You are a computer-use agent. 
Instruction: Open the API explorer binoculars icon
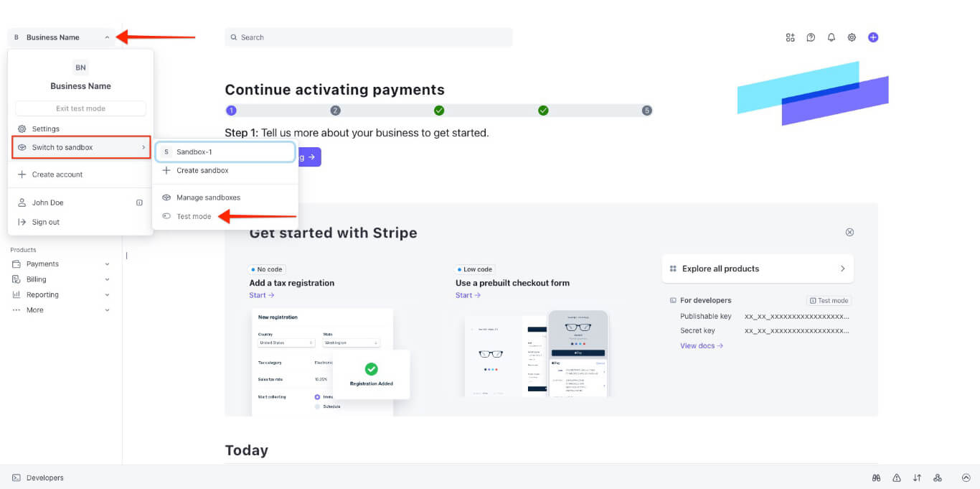coord(876,478)
